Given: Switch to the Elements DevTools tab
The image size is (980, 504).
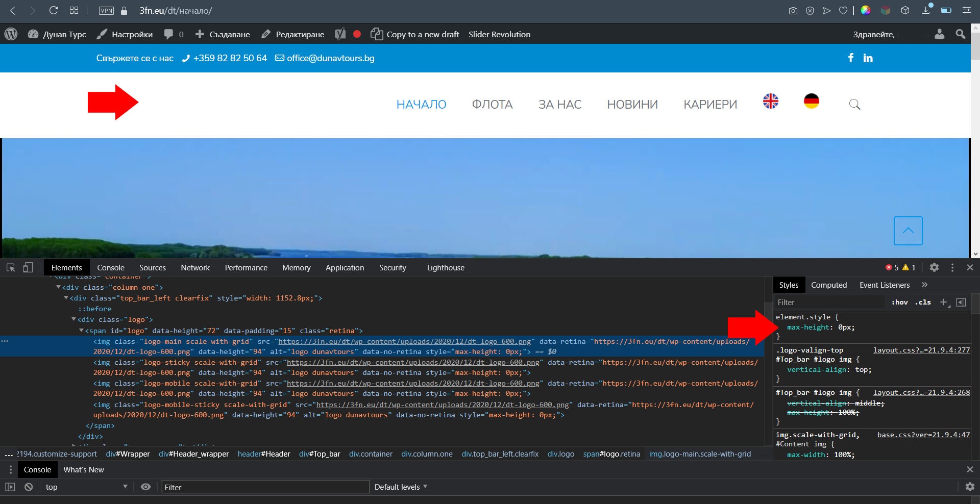Looking at the screenshot, I should tap(66, 268).
